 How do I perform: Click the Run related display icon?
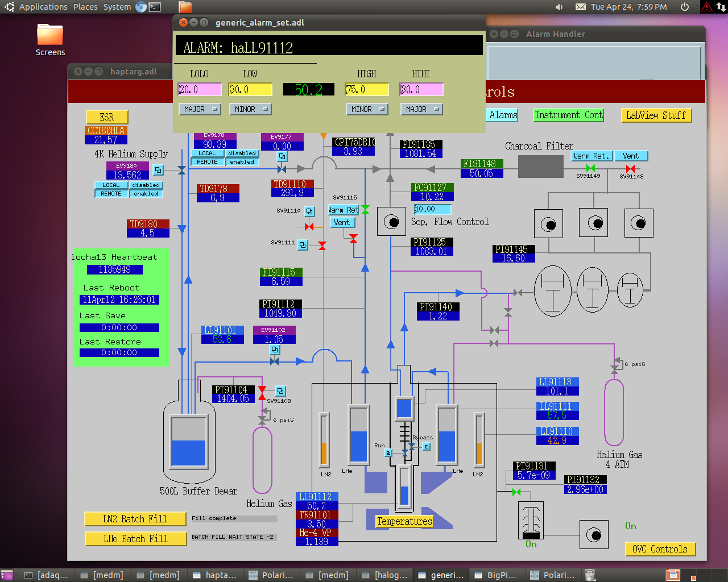point(388,453)
